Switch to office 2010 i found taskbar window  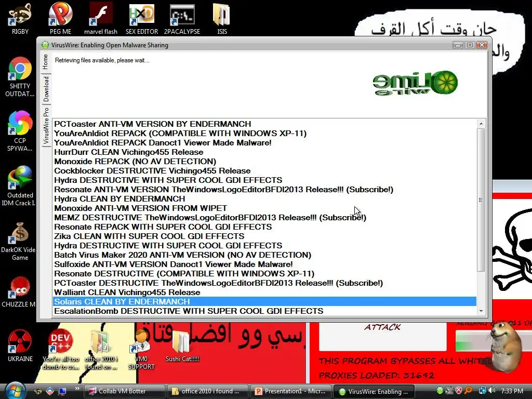(x=207, y=391)
